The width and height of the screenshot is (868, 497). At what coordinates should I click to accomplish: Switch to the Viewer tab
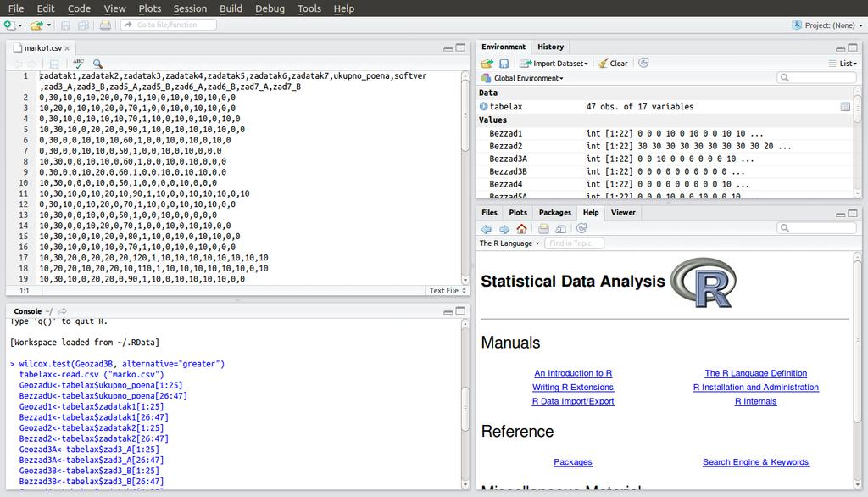tap(623, 213)
